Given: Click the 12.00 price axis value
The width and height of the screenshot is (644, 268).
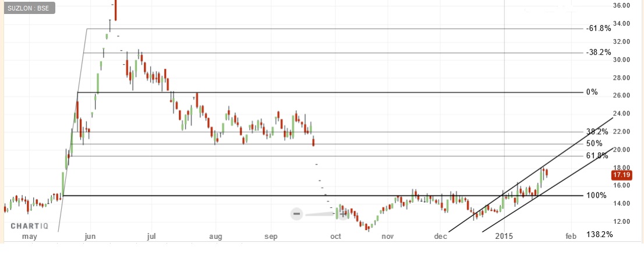Looking at the screenshot, I should (x=621, y=221).
